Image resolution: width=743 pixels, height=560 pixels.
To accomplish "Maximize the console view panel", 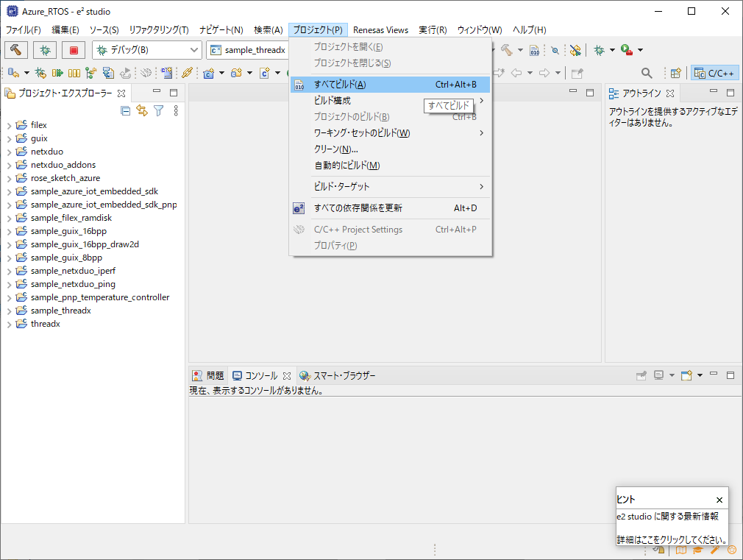I will pos(730,375).
